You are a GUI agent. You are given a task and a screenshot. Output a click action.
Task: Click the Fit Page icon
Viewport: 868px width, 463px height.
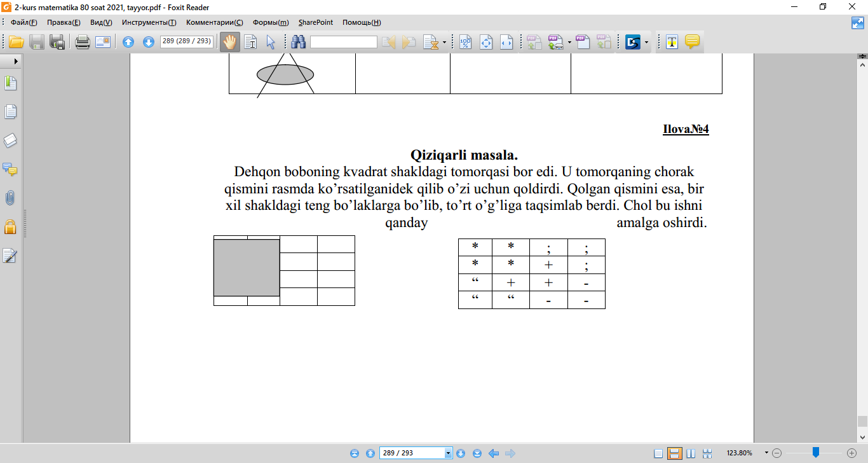pyautogui.click(x=487, y=43)
